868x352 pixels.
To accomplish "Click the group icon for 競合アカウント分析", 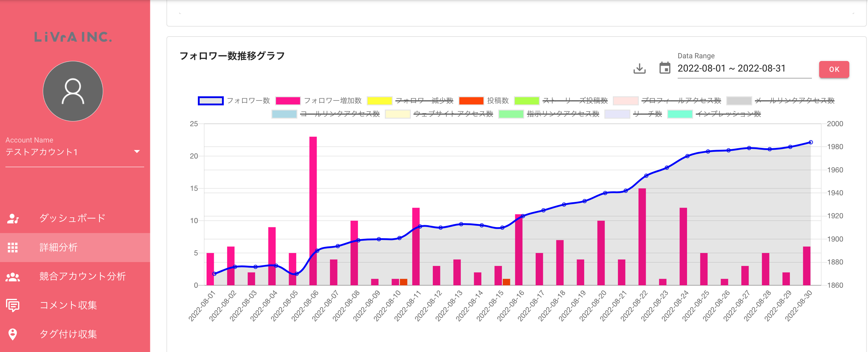I will tap(13, 277).
